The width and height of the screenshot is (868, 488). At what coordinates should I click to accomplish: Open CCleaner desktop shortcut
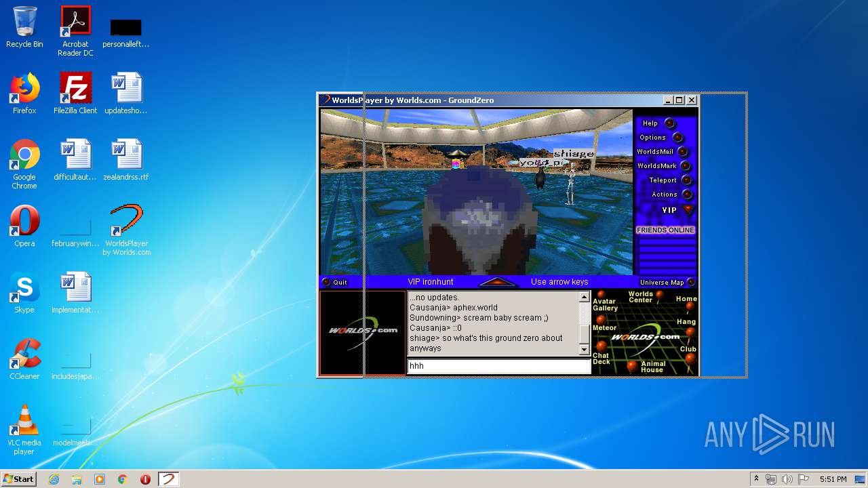24,359
